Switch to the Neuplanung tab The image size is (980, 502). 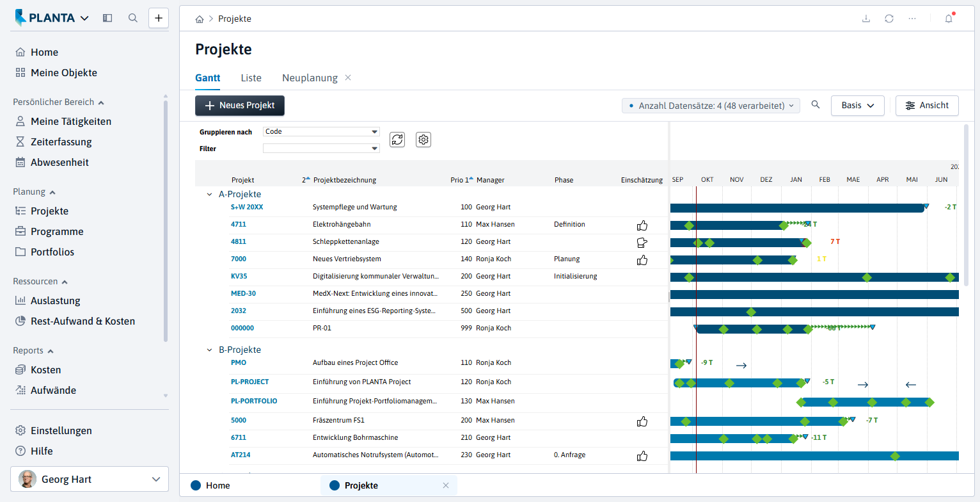point(310,77)
